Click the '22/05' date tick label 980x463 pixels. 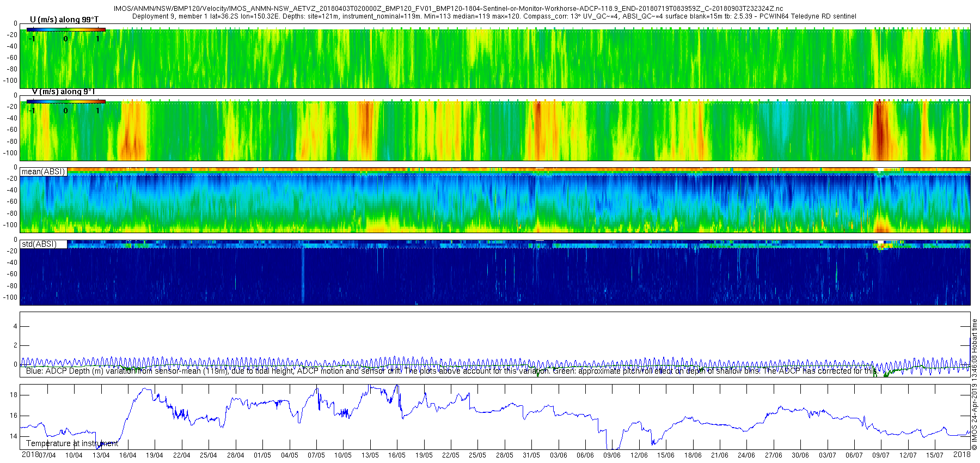(451, 455)
